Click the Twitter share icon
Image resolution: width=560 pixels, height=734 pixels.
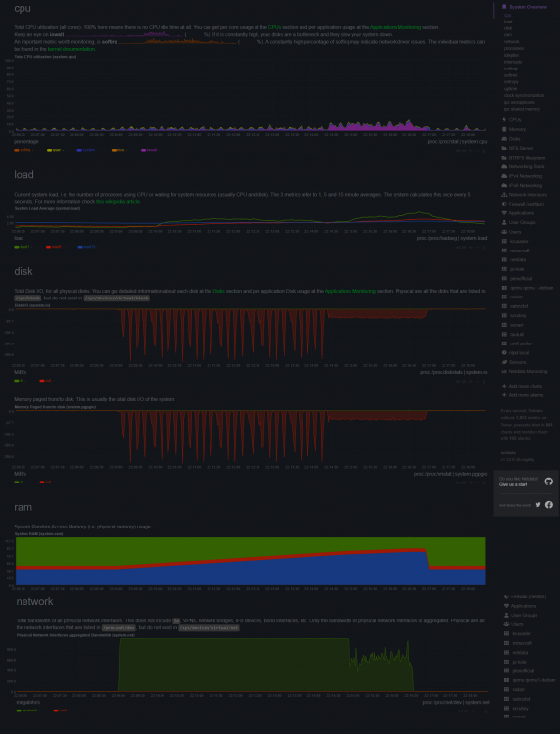tap(538, 505)
